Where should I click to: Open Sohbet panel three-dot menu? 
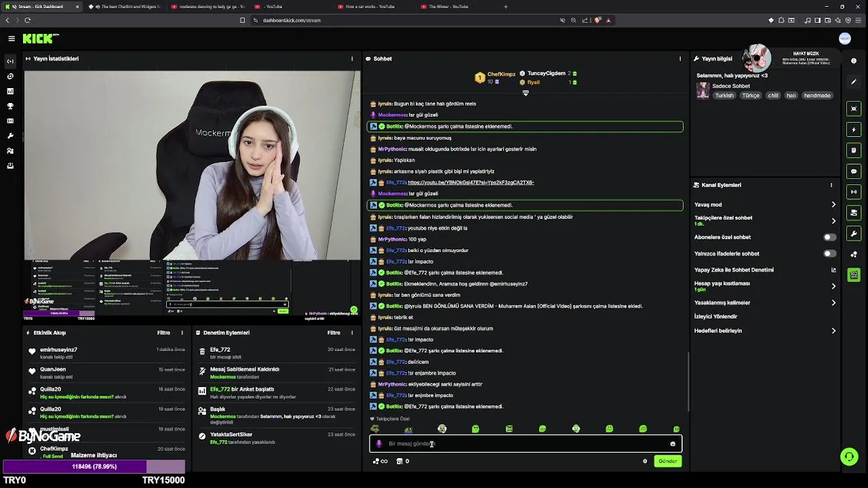coord(680,59)
